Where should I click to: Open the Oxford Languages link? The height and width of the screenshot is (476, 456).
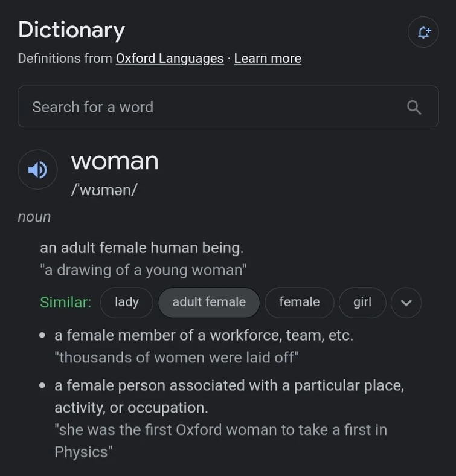click(169, 59)
